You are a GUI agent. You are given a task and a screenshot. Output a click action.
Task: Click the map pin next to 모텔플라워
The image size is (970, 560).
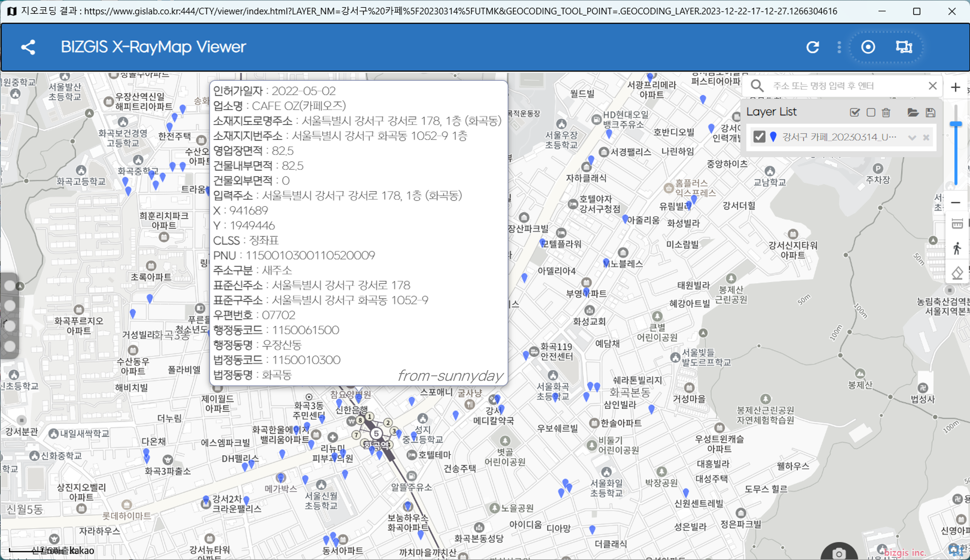click(543, 243)
